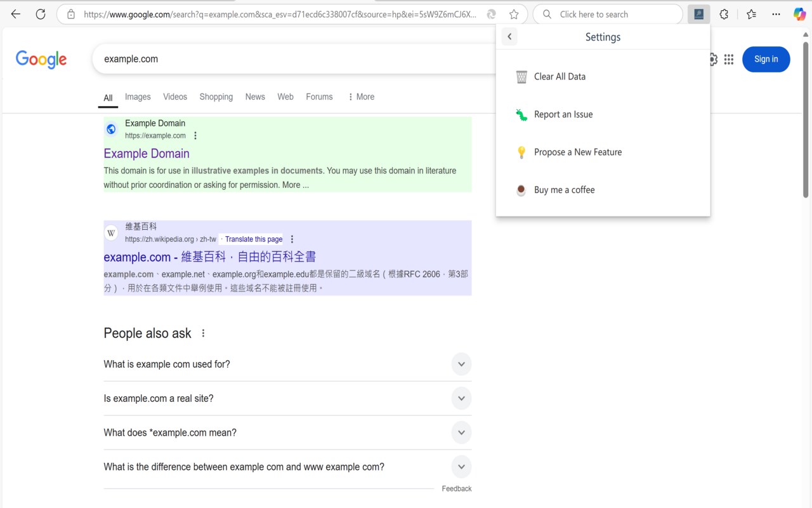The height and width of the screenshot is (508, 812).
Task: Switch to the Forums tab
Action: 319,97
